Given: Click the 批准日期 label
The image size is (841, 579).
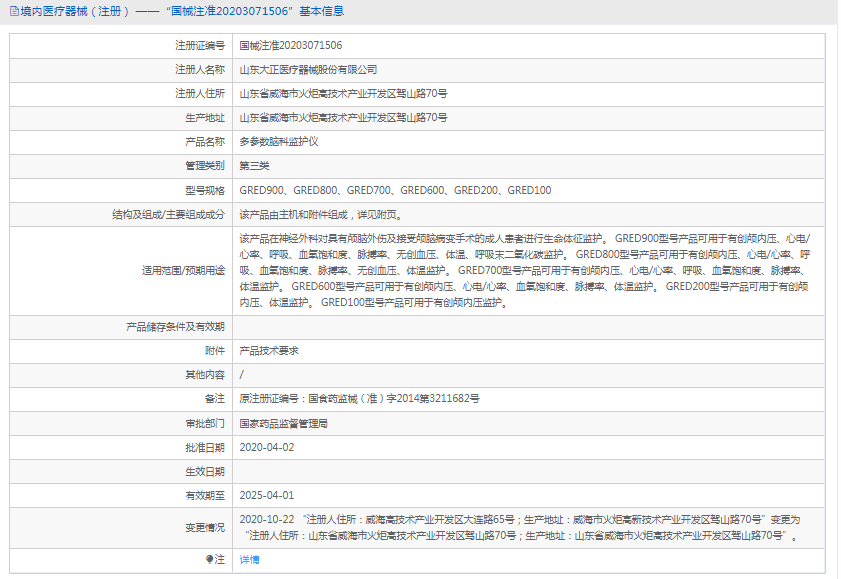Looking at the screenshot, I should [x=205, y=448].
